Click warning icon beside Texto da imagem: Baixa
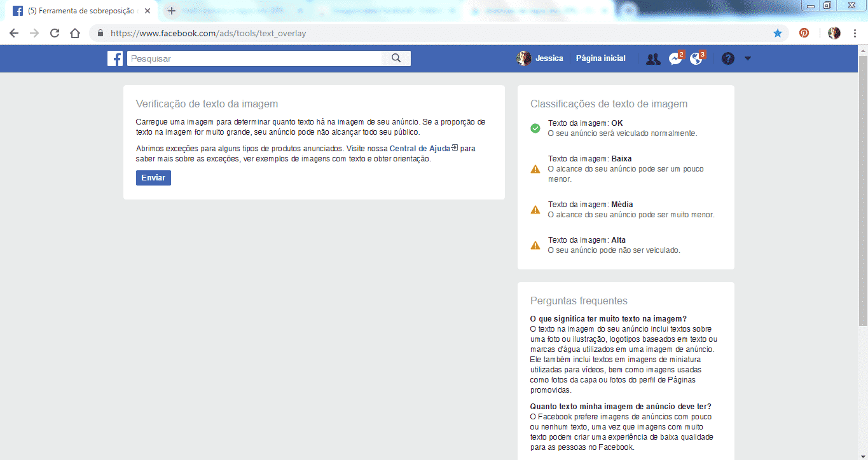 pyautogui.click(x=535, y=169)
